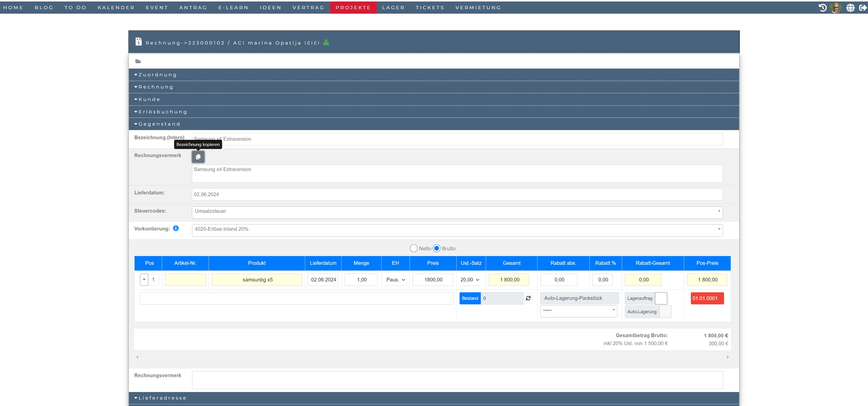Open the LAGER menu item
This screenshot has width=868, height=406.
pyautogui.click(x=393, y=7)
